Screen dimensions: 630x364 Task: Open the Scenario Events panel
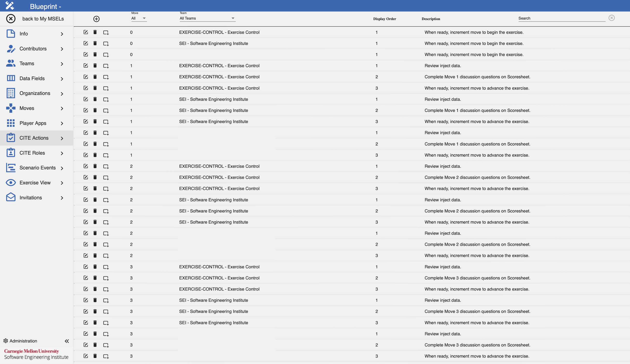(x=11, y=168)
